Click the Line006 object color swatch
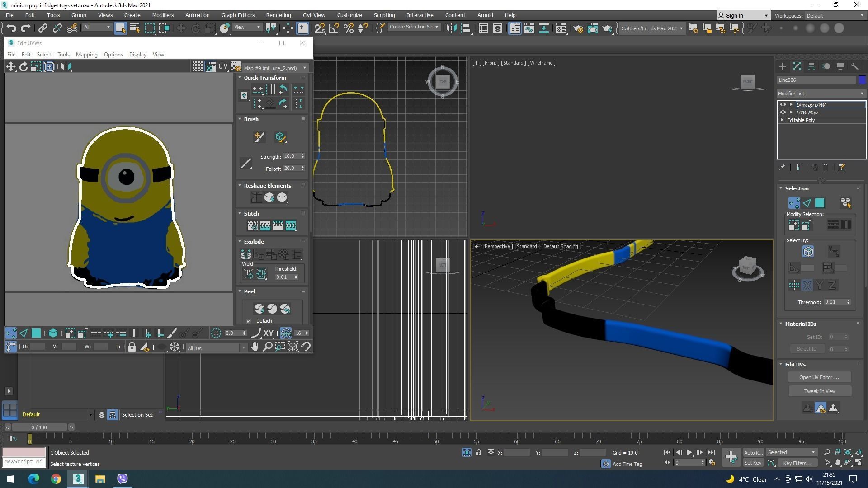Image resolution: width=868 pixels, height=488 pixels. (x=862, y=80)
